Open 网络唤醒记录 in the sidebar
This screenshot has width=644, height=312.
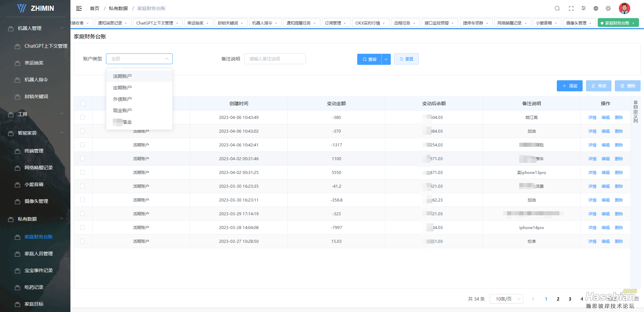pos(39,168)
